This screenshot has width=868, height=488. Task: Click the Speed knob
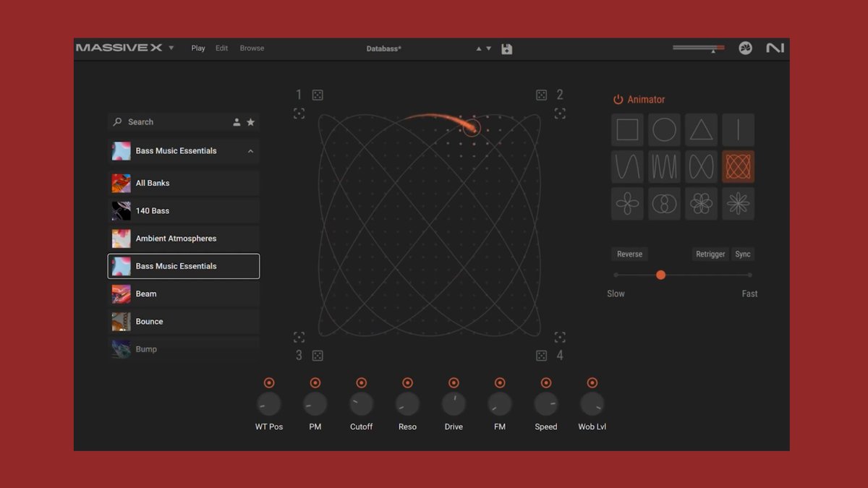(x=546, y=404)
